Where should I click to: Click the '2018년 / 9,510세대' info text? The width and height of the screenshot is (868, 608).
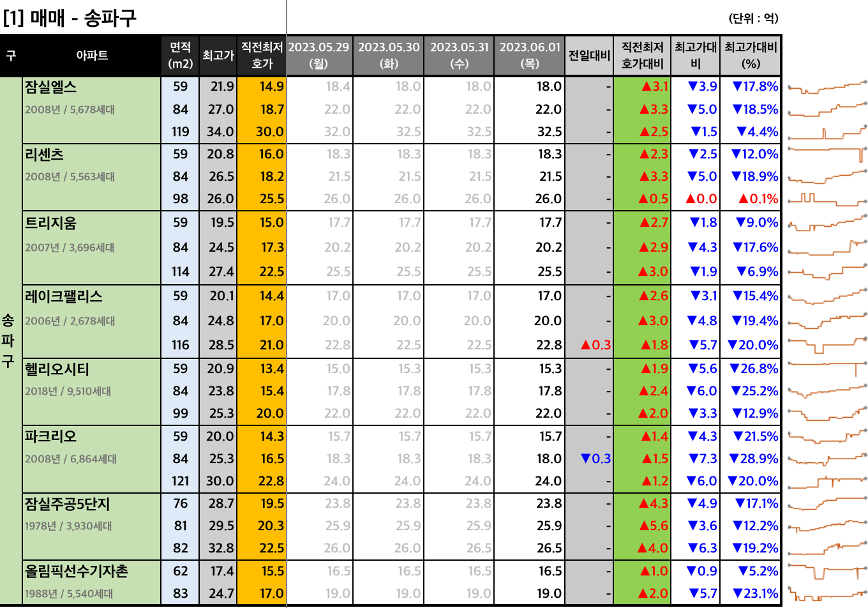68,391
